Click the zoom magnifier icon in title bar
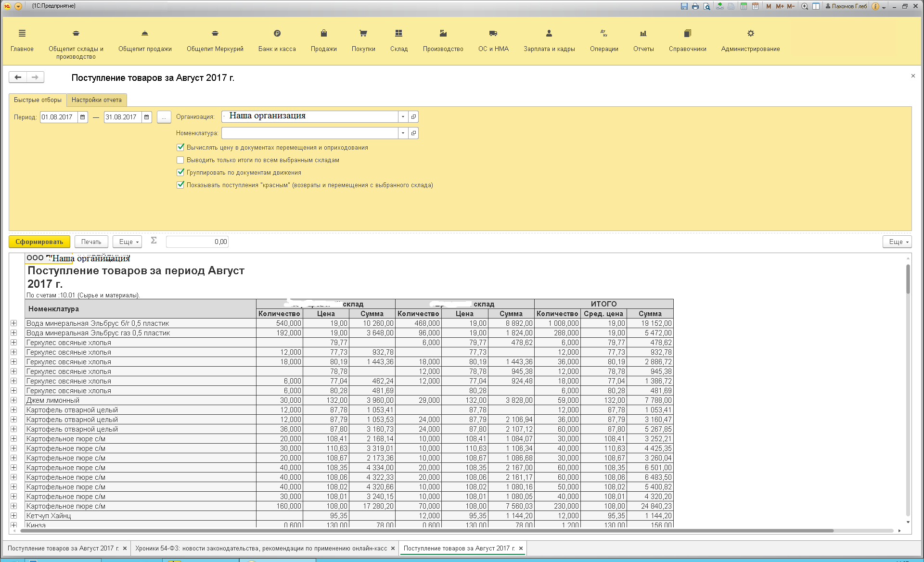 [x=805, y=6]
